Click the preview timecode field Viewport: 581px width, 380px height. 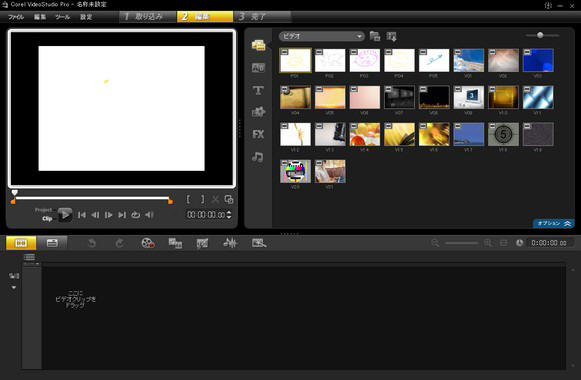(206, 214)
